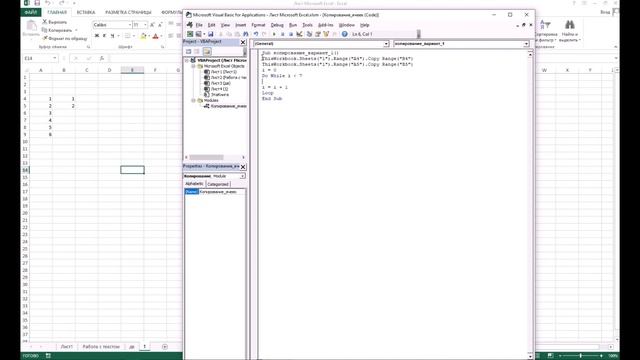The height and width of the screenshot is (360, 640).
Task: Click the Find and Select binoculars in Excel
Action: coord(570,25)
